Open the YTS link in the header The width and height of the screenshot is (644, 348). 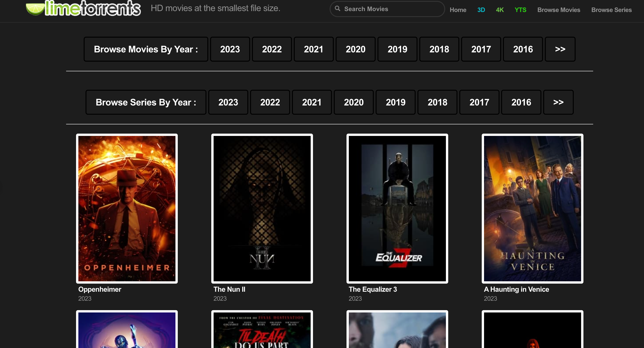click(x=520, y=10)
